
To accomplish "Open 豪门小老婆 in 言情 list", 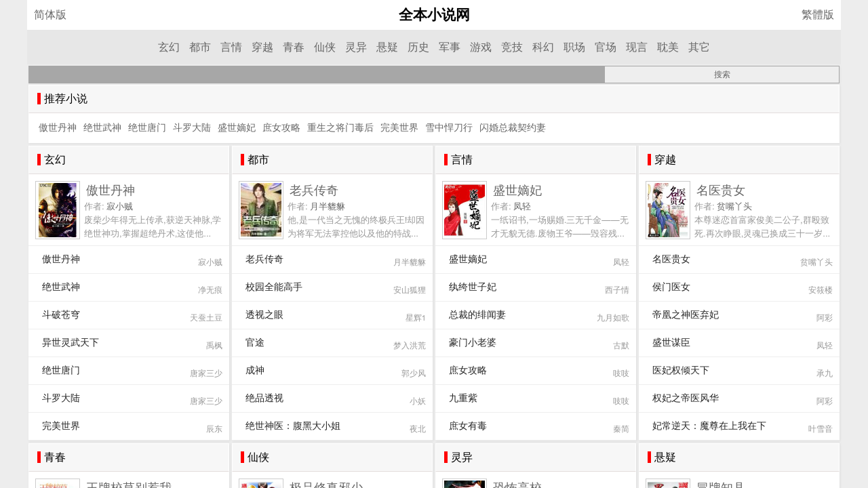I will [473, 342].
